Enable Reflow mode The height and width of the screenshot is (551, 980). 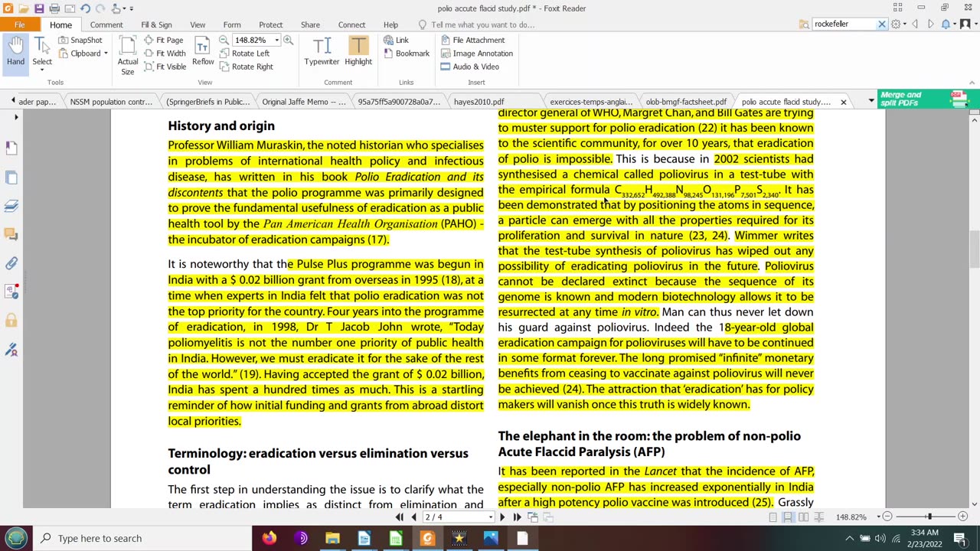[203, 52]
